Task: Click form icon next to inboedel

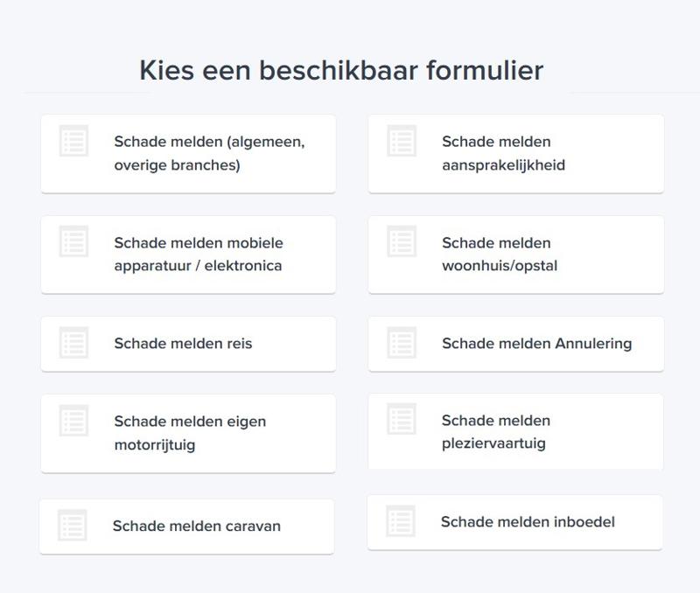Action: 401,521
